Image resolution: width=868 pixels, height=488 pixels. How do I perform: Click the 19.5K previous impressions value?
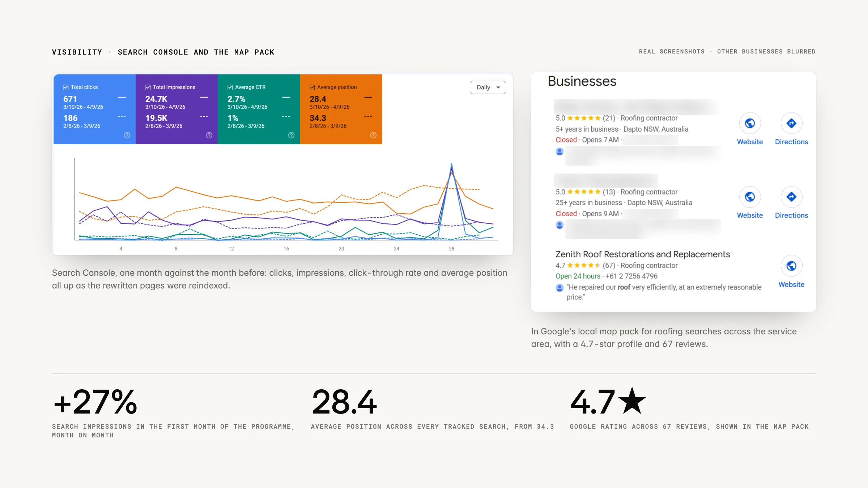pos(156,118)
